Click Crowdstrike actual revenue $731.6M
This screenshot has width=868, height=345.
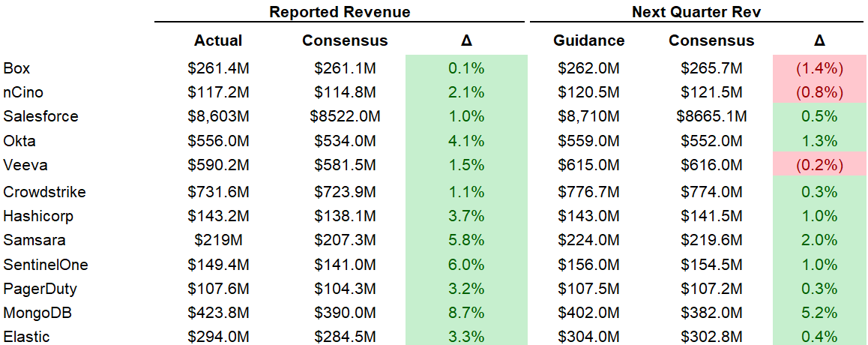(218, 192)
